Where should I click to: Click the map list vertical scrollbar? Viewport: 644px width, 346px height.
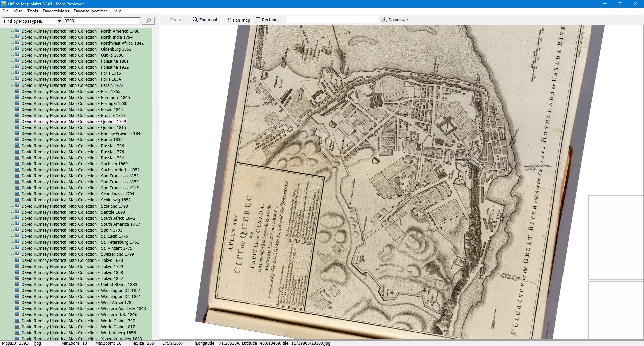click(155, 116)
